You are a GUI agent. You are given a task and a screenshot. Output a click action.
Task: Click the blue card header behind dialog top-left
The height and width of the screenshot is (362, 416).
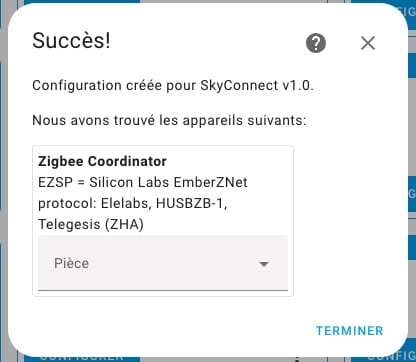click(x=82, y=2)
